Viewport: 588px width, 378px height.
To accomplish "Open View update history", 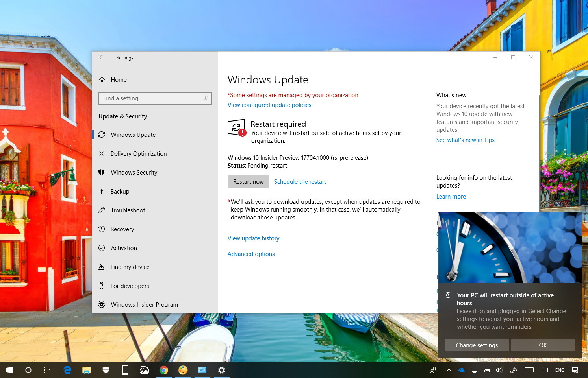I will [x=253, y=238].
